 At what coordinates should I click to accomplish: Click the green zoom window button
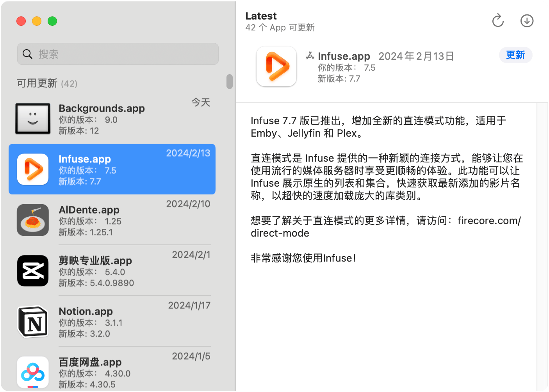pyautogui.click(x=52, y=21)
